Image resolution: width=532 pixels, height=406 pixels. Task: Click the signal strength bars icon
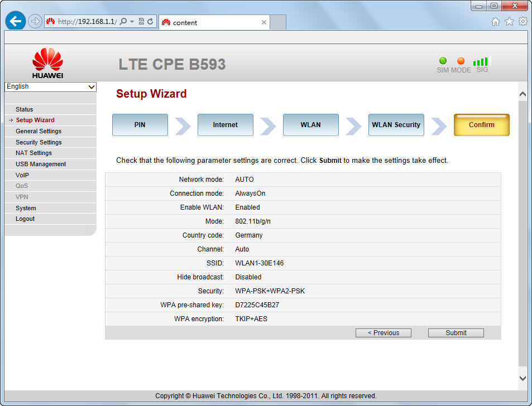coord(481,61)
